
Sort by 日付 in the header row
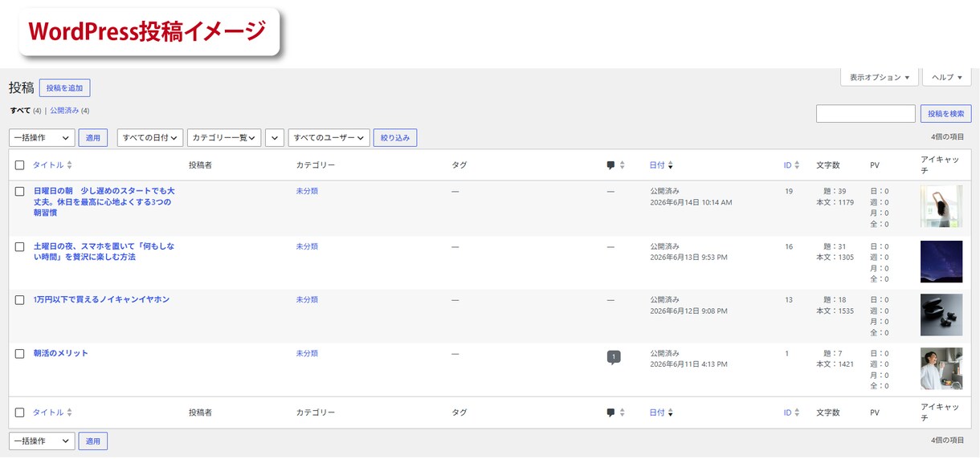[661, 165]
